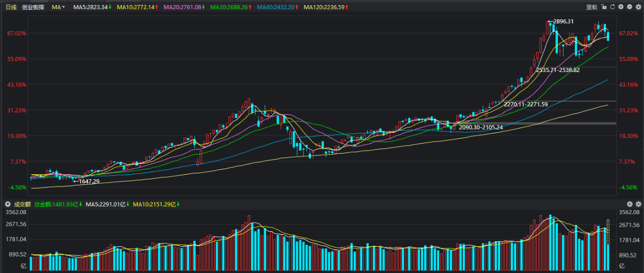Screen dimensions: 644x273
Task: Click the 亿 unit label at bottom right
Action: [x=622, y=266]
